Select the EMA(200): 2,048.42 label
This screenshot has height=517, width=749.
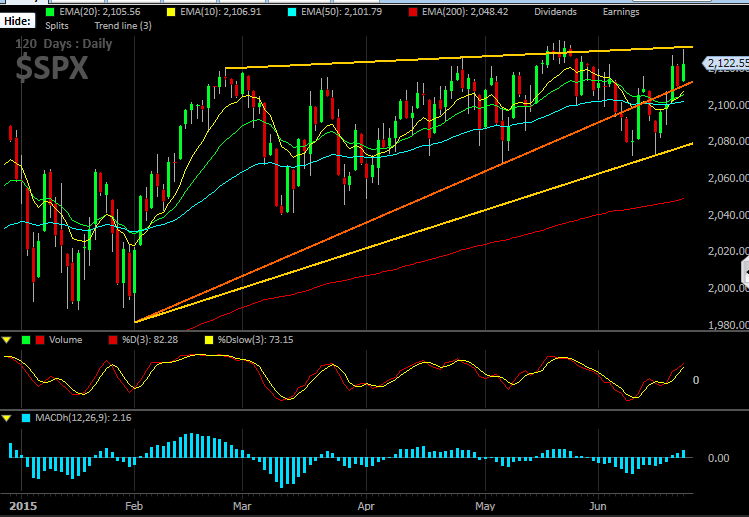tap(465, 12)
